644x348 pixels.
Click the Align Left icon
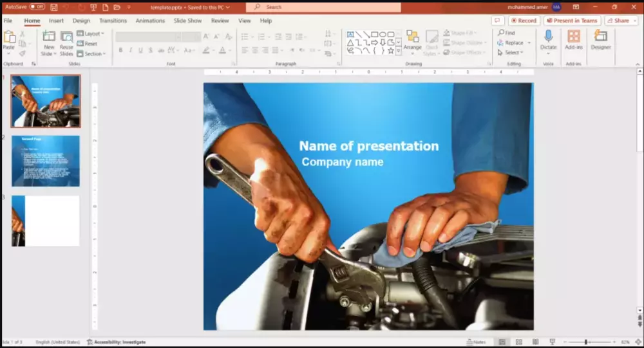tap(245, 50)
